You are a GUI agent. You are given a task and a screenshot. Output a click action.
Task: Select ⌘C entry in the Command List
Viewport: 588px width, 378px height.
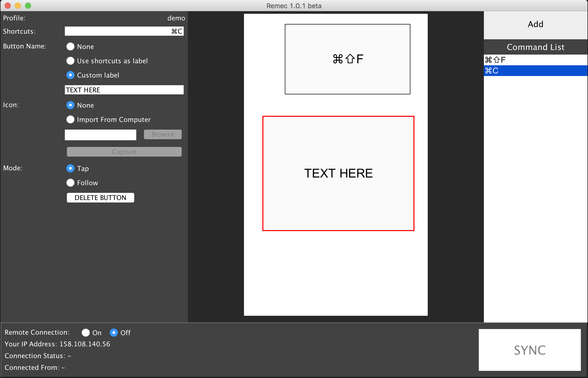(535, 71)
